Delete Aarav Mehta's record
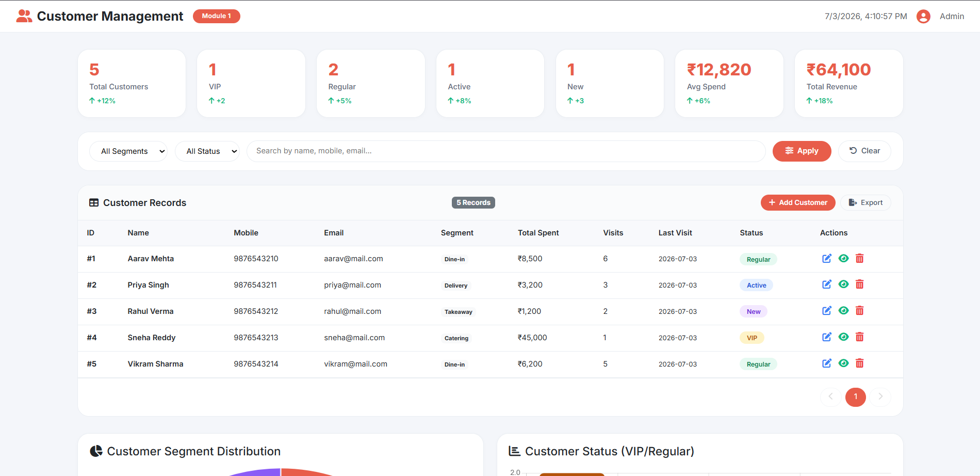The height and width of the screenshot is (476, 980). (859, 259)
